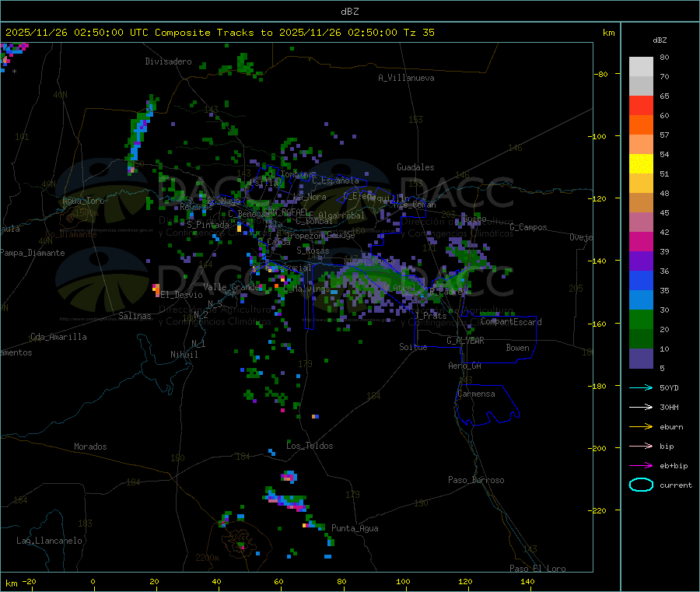Select the green 20 dBZ legend color
Viewport: 700px width, 592px height.
point(641,319)
